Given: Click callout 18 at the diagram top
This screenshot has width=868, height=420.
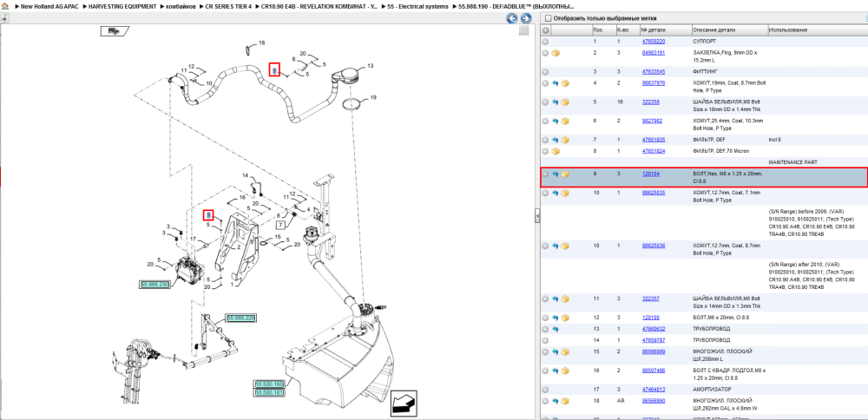Looking at the screenshot, I should (262, 43).
